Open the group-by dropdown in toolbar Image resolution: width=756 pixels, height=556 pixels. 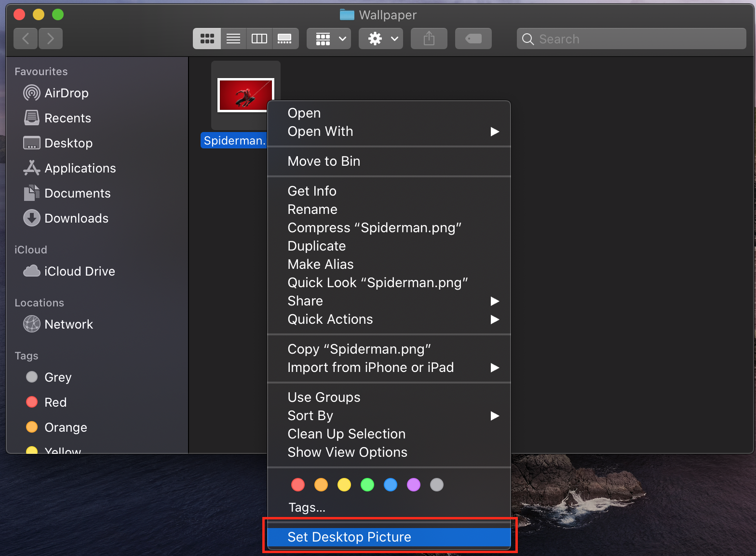point(329,39)
